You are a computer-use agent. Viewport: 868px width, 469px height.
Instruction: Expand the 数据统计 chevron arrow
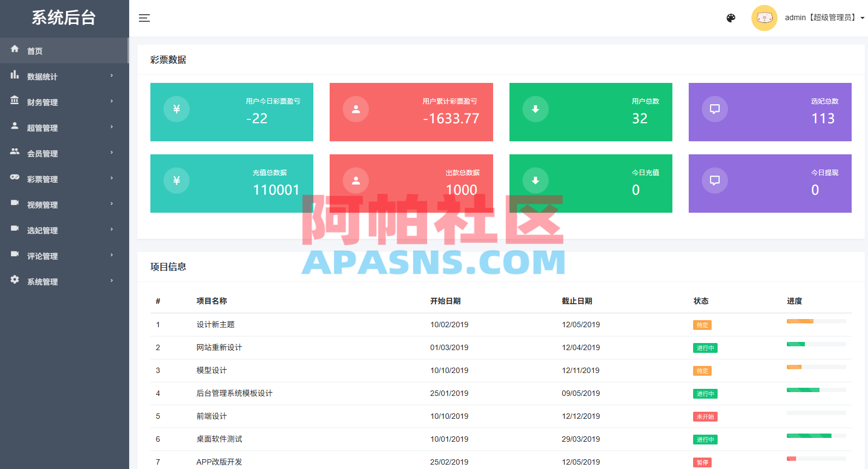pyautogui.click(x=112, y=76)
